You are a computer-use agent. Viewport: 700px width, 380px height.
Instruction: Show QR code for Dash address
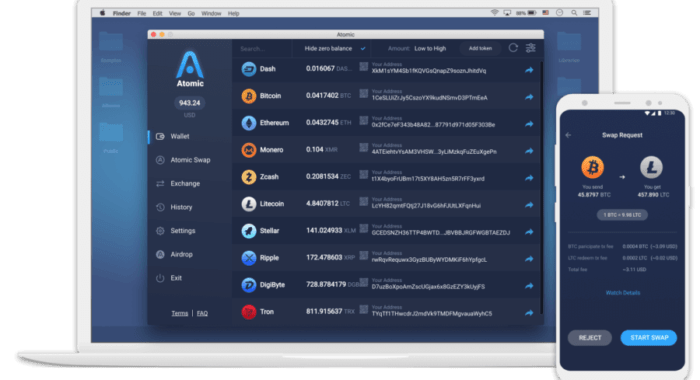[364, 67]
